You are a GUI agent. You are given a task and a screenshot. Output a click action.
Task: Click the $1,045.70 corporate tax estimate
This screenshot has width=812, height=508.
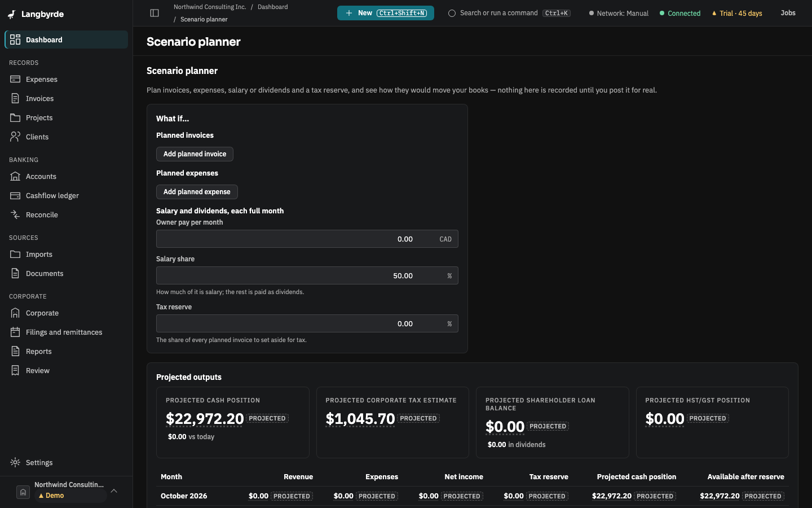pyautogui.click(x=360, y=419)
